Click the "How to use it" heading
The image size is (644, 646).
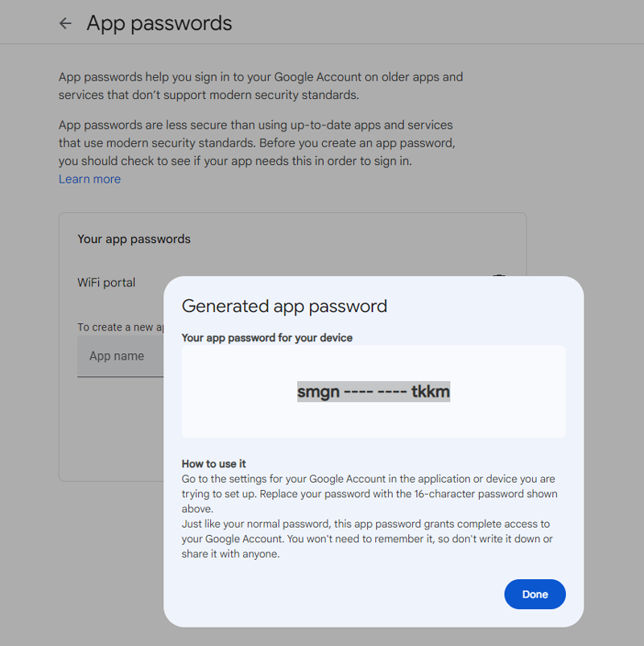[x=213, y=463]
